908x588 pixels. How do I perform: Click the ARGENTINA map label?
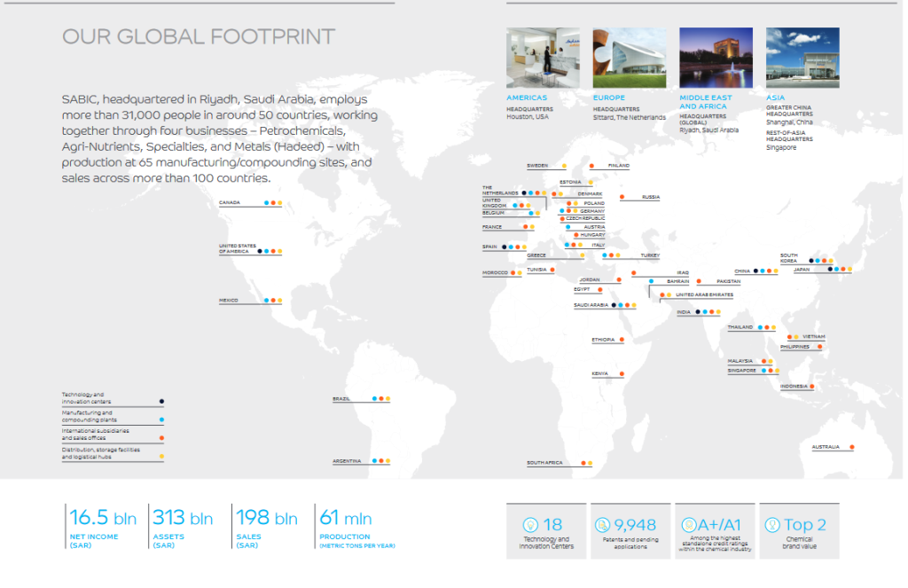(347, 461)
